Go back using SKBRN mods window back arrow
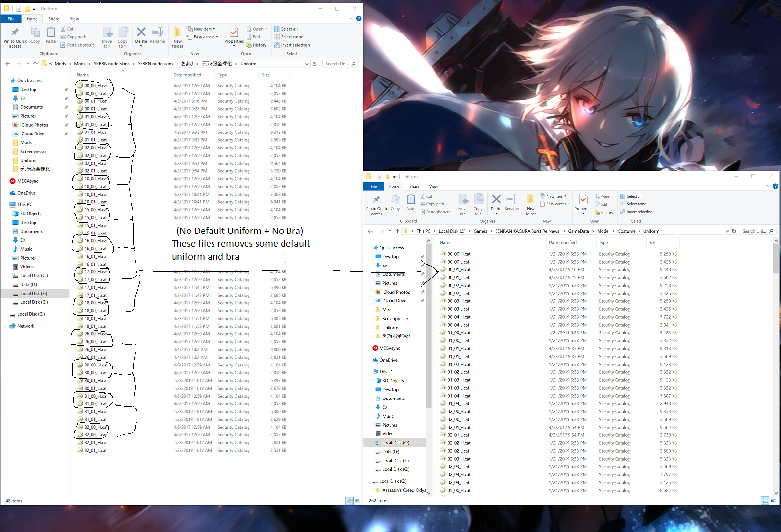 click(8, 64)
